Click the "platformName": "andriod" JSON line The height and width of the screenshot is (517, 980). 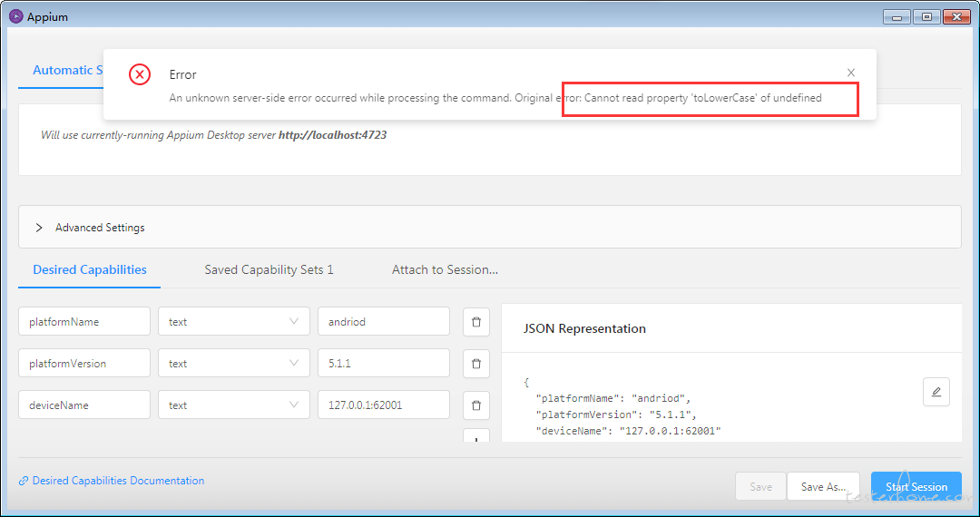(x=613, y=398)
